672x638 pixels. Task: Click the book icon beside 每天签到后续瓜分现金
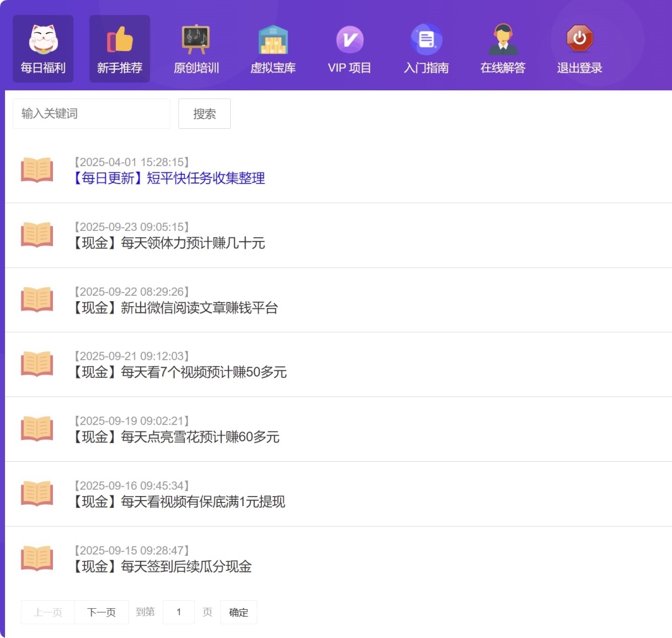[37, 558]
